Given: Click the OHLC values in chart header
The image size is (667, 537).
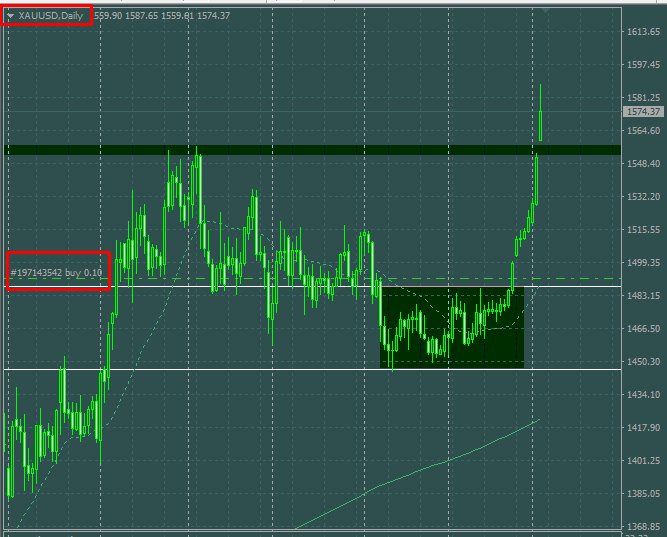Looking at the screenshot, I should tap(162, 16).
